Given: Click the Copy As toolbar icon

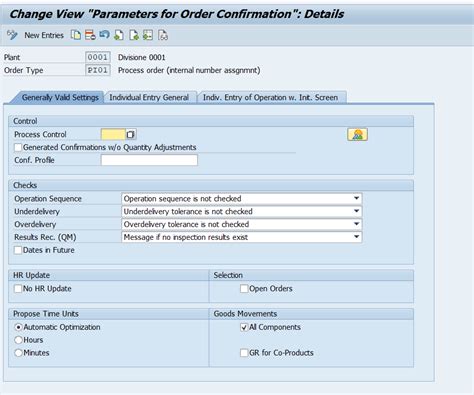Looking at the screenshot, I should (x=76, y=35).
